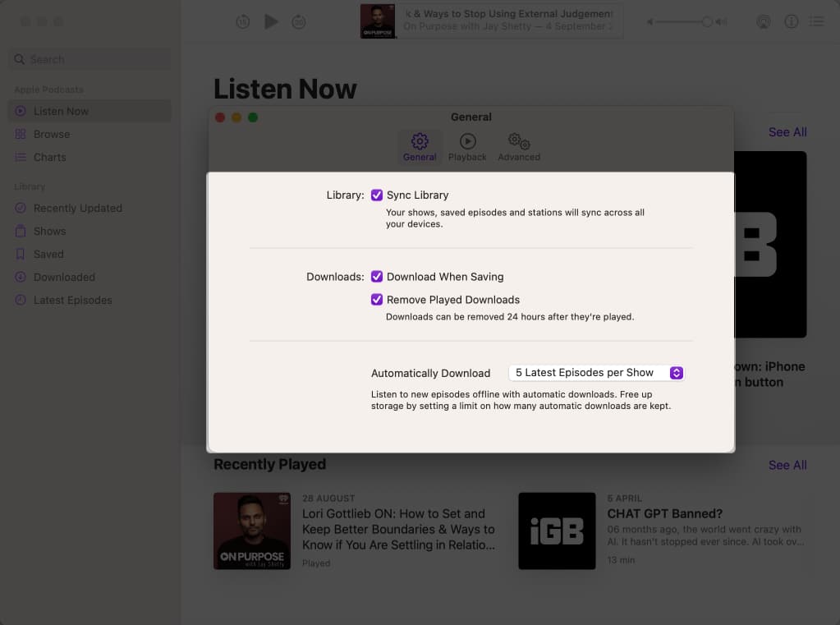Disable Download When Saving checkbox
Viewport: 840px width, 625px height.
(x=377, y=277)
